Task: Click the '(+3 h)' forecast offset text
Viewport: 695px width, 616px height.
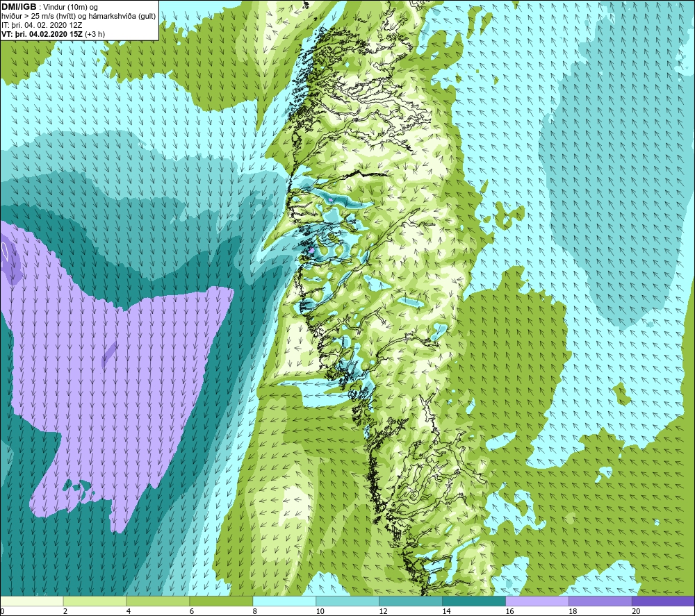Action: pos(95,34)
